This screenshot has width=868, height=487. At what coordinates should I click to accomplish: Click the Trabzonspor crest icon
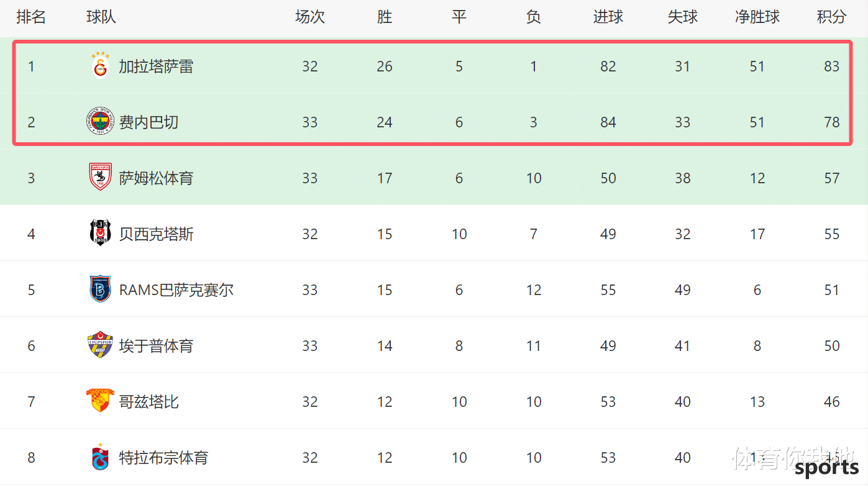click(100, 458)
